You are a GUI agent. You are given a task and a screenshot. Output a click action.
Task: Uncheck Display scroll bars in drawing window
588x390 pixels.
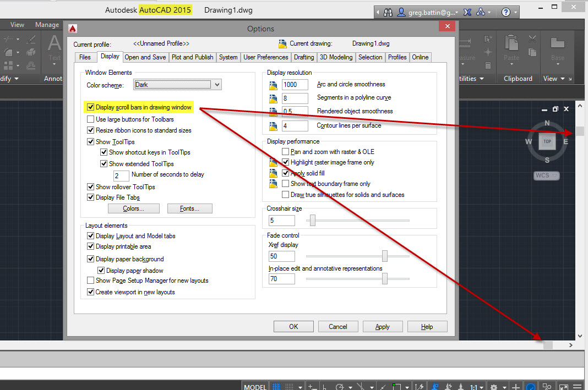[x=90, y=107]
